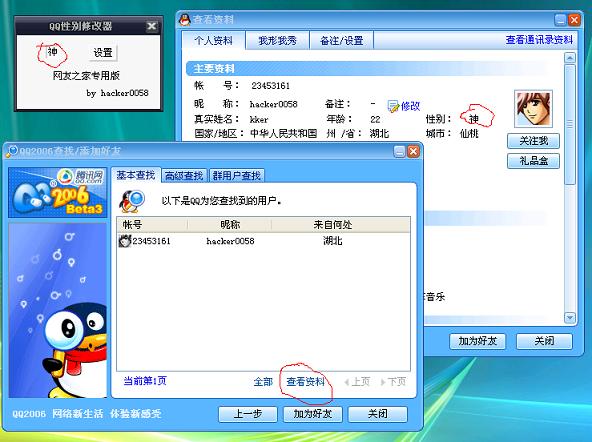592x442 pixels.
Task: Click the 当前第1页 page indicator
Action: tap(145, 381)
